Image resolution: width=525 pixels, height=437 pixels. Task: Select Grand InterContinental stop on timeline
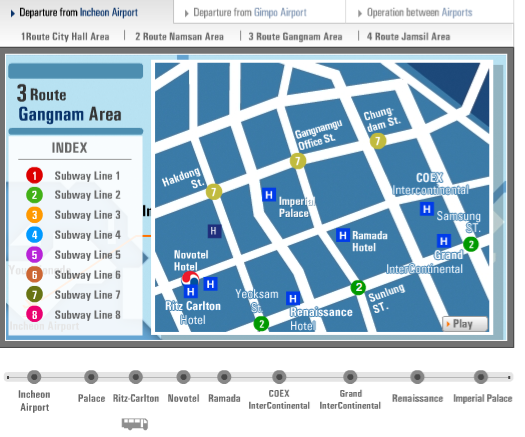pyautogui.click(x=350, y=377)
